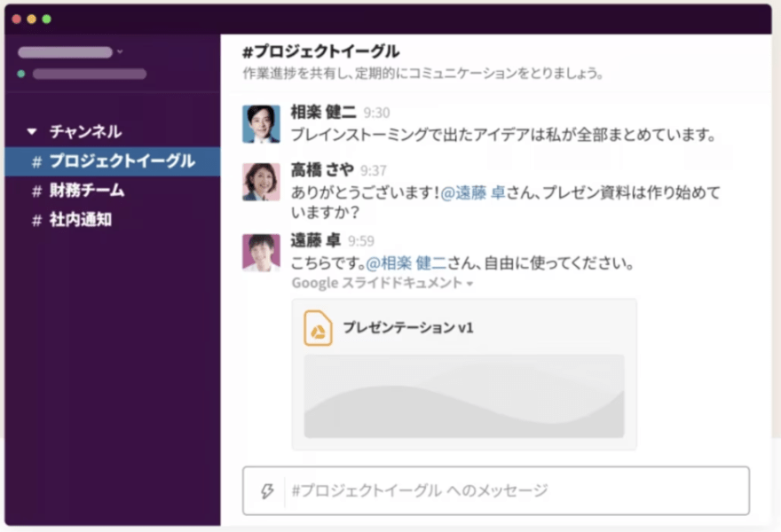Screen dimensions: 781x532
Task: Click the green online status dot
Action: pos(21,74)
